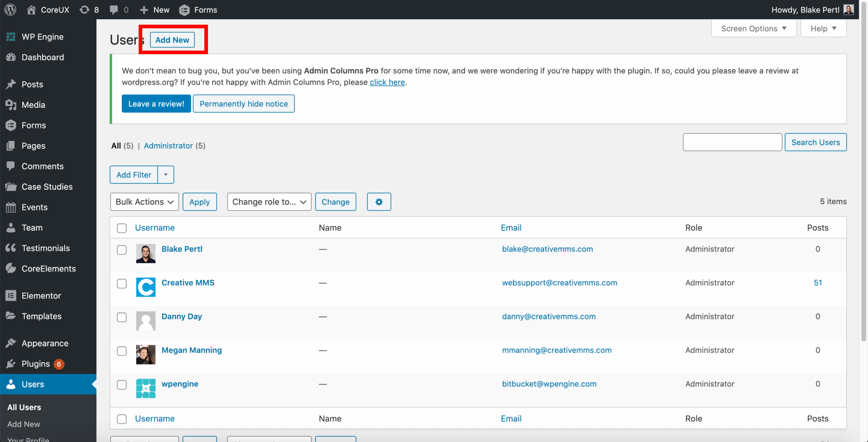The image size is (868, 442).
Task: Open bitbucket@wpengine.com email link
Action: point(549,384)
